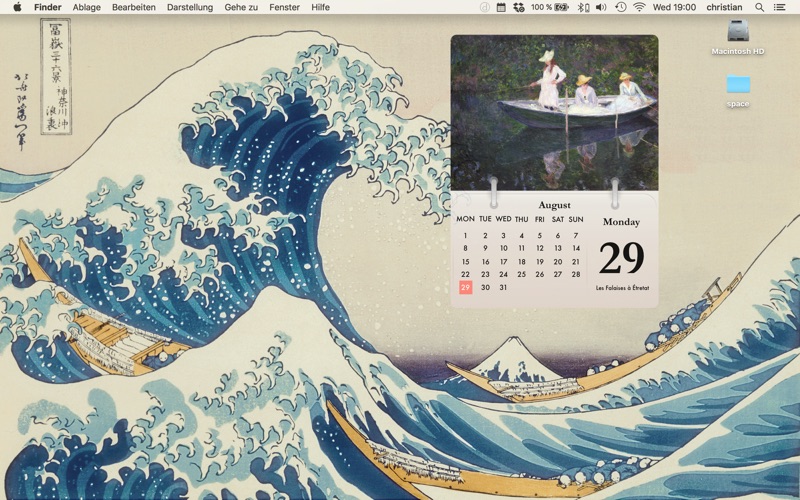Open the battery status showing 100 %
Image resolution: width=800 pixels, height=500 pixels.
point(550,7)
